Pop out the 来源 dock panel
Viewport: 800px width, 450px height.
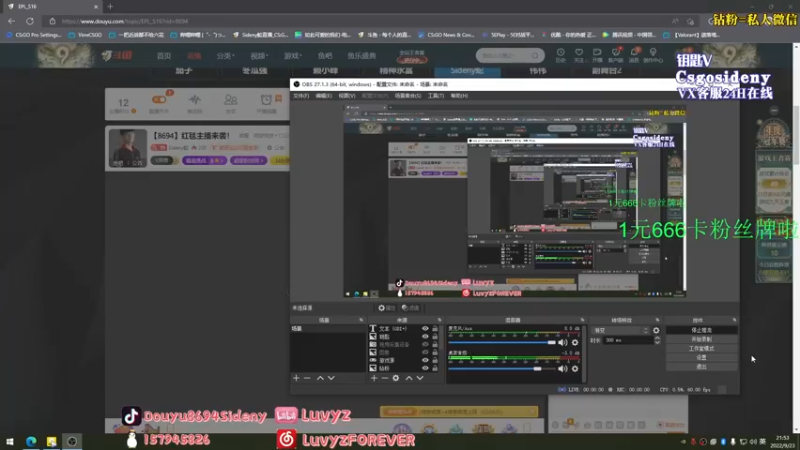click(x=439, y=320)
